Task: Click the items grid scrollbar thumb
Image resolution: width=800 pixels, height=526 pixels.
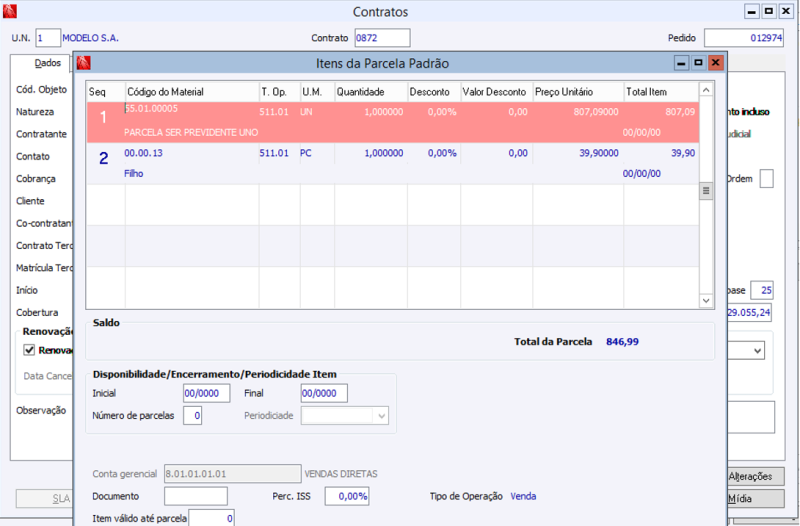Action: pyautogui.click(x=706, y=191)
